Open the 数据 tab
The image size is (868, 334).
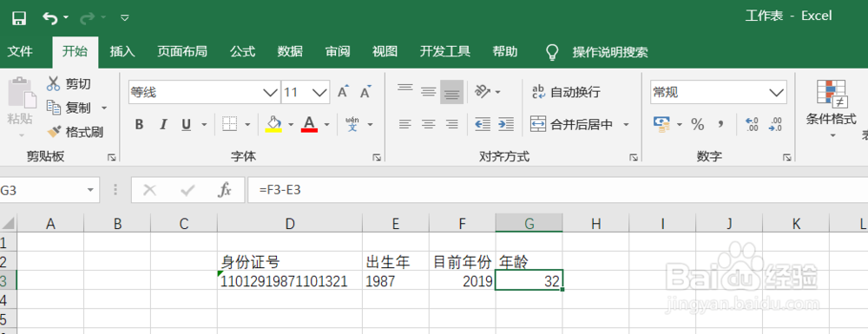coord(290,52)
